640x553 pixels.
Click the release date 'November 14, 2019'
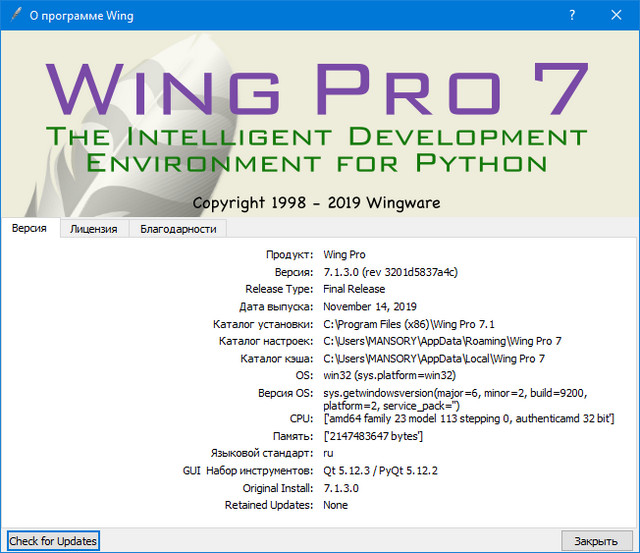(x=370, y=306)
